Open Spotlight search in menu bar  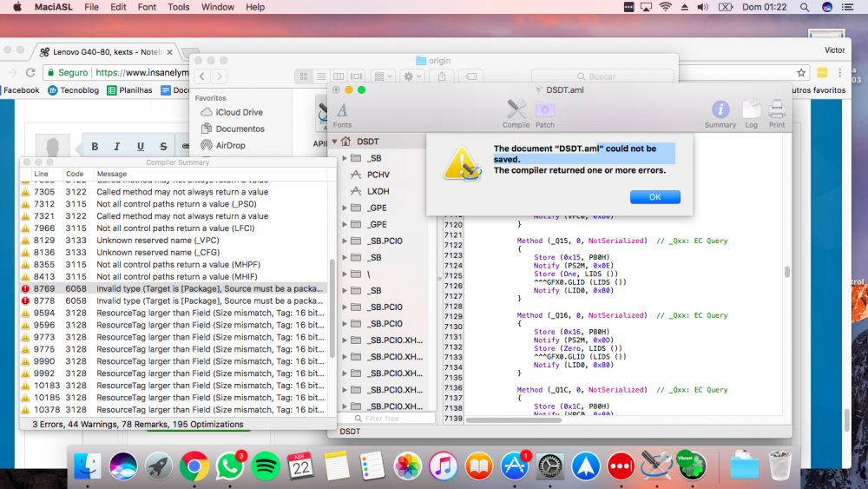click(805, 7)
